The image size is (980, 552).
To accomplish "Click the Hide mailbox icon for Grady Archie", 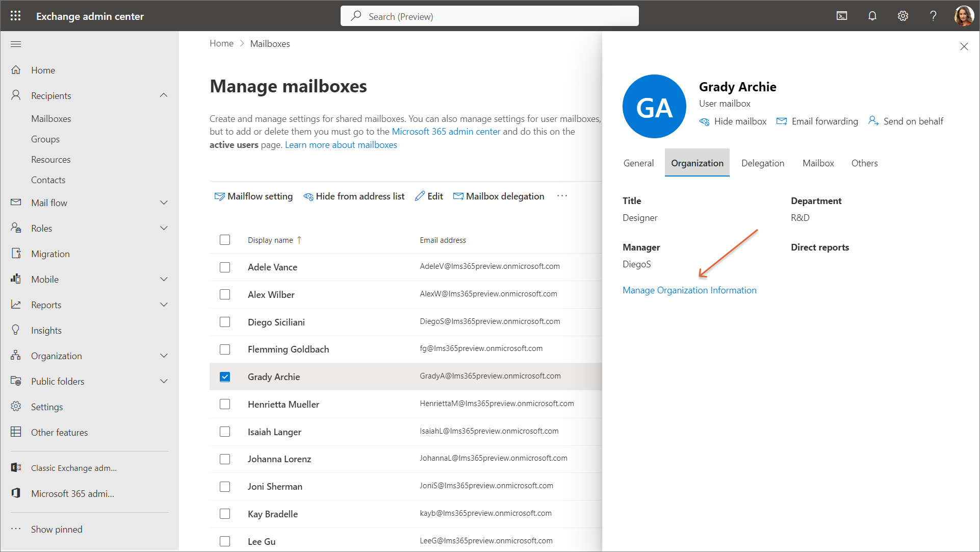I will click(x=704, y=121).
